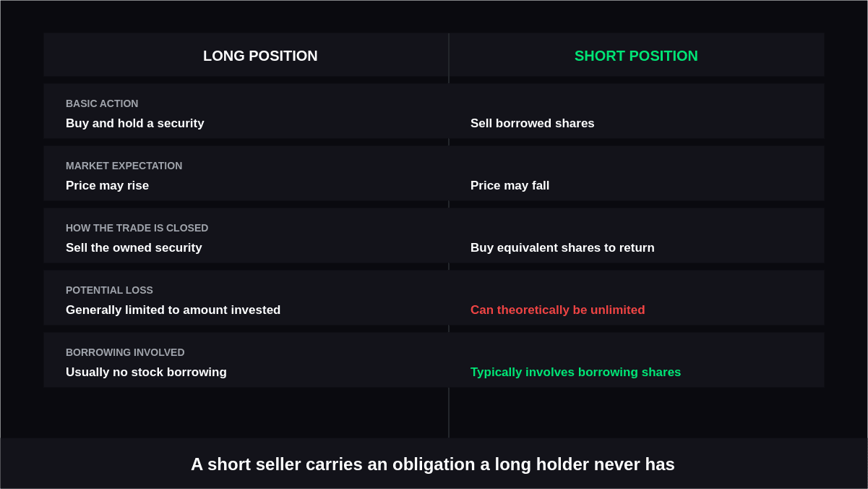Select the POTENTIAL LOSS row label
Image resolution: width=868 pixels, height=489 pixels.
[109, 290]
